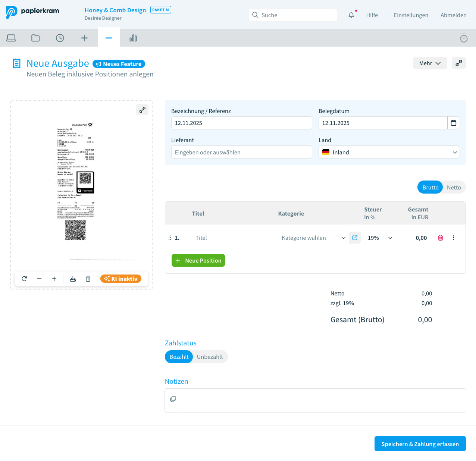Open time tracking via the clock icon
Screen dimensions: 476x461
(x=60, y=38)
